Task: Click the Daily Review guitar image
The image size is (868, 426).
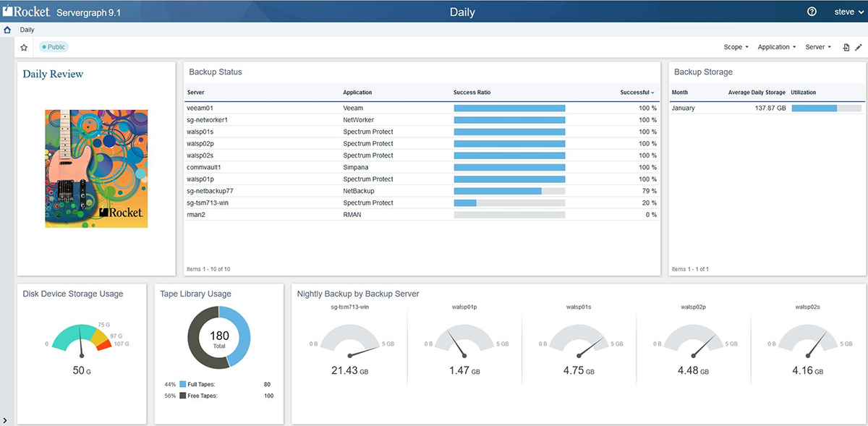Action: 96,169
